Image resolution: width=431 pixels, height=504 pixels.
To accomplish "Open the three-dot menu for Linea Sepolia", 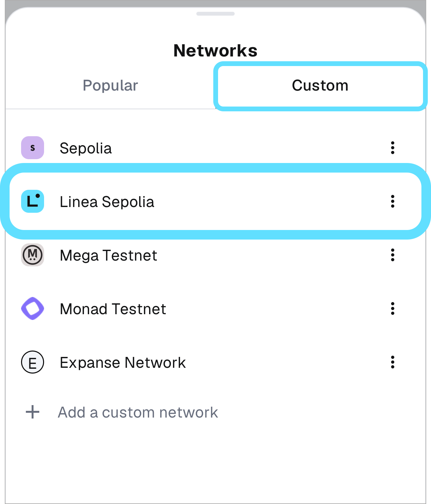I will click(392, 201).
